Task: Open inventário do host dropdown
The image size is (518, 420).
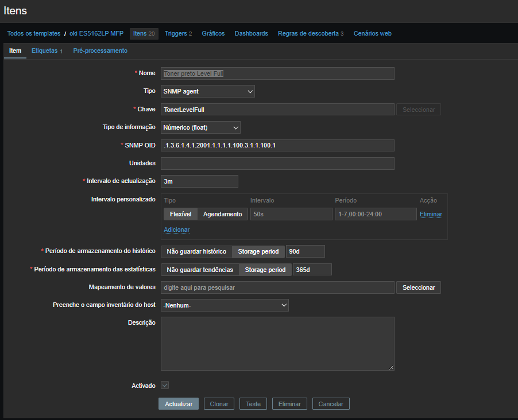Action: (225, 305)
